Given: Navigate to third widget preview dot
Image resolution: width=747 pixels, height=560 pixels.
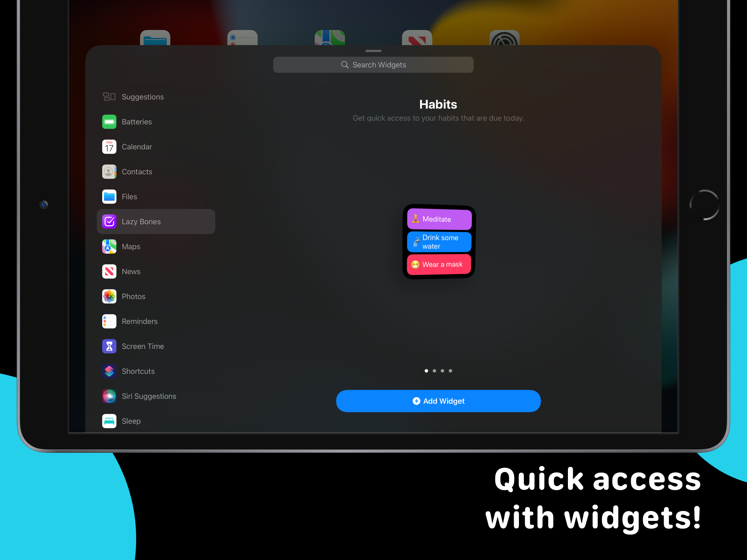Looking at the screenshot, I should (x=442, y=370).
